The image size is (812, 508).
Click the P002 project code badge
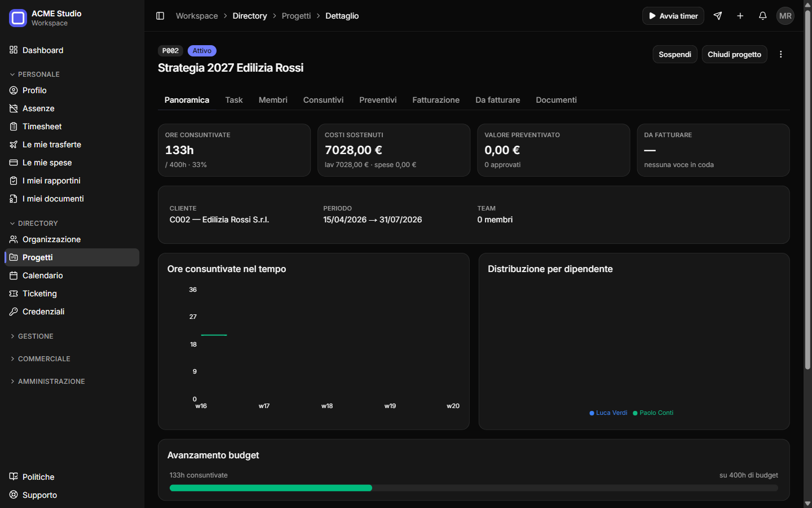tap(170, 51)
